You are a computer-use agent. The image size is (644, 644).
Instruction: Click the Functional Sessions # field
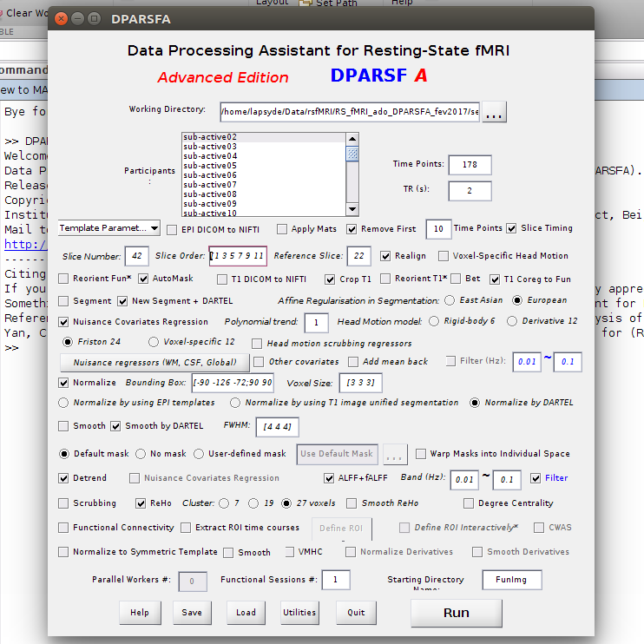(336, 580)
